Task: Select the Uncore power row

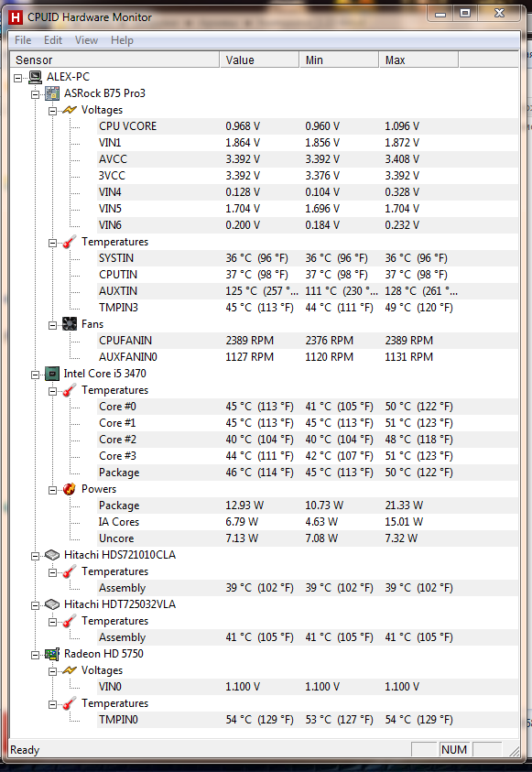Action: click(308, 538)
